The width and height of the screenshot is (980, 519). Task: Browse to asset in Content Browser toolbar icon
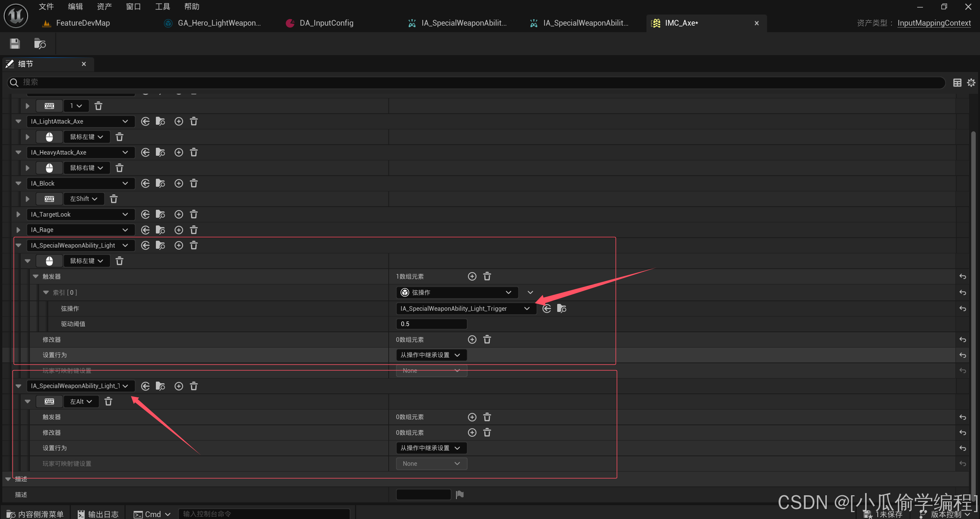coord(40,44)
